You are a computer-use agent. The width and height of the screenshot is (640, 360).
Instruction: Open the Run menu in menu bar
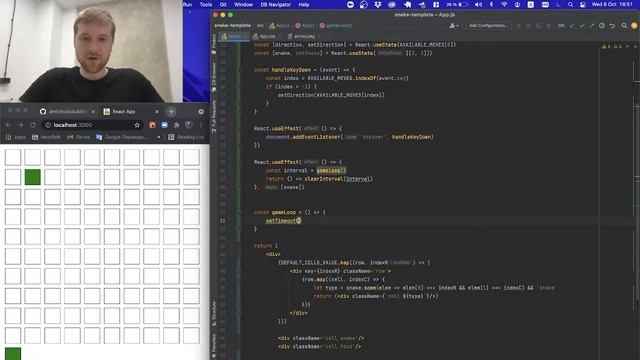(188, 4)
